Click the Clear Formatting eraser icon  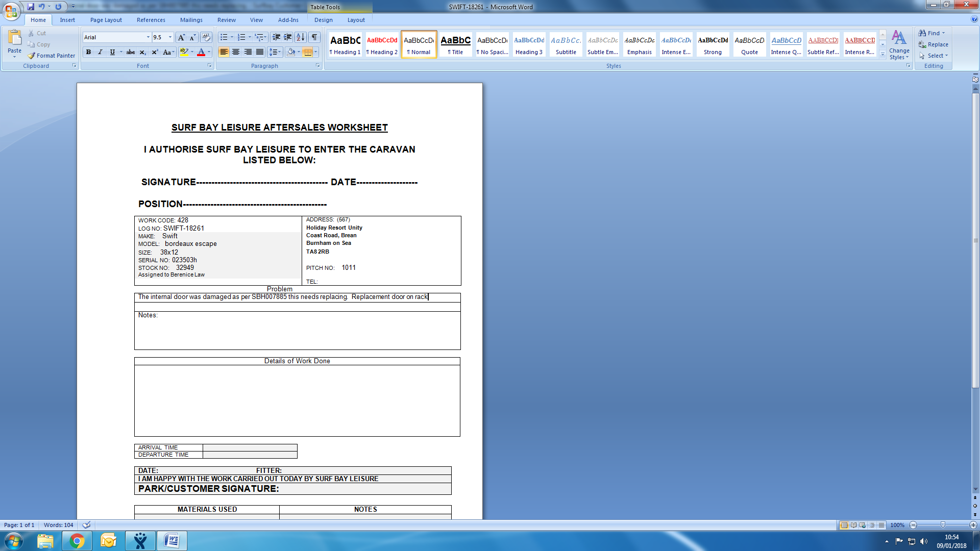coord(206,37)
